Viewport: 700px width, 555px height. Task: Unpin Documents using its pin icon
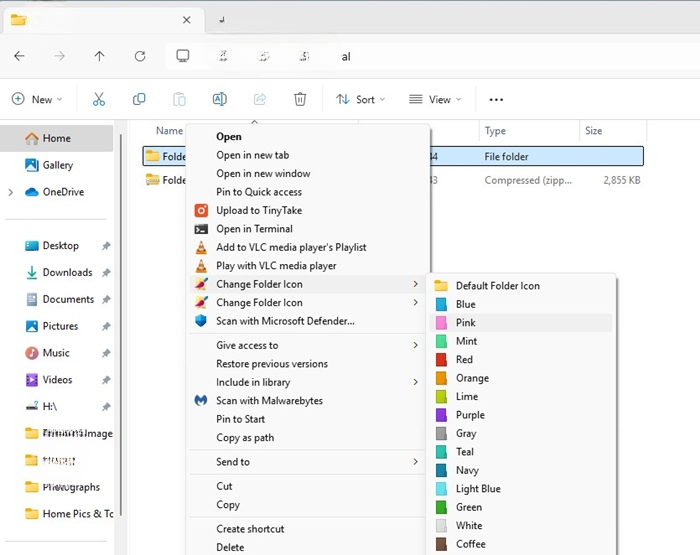point(106,299)
